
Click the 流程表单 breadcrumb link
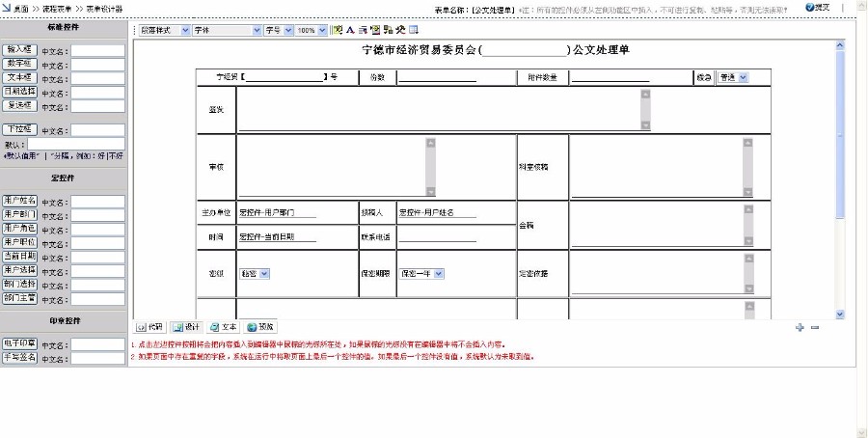pyautogui.click(x=57, y=9)
